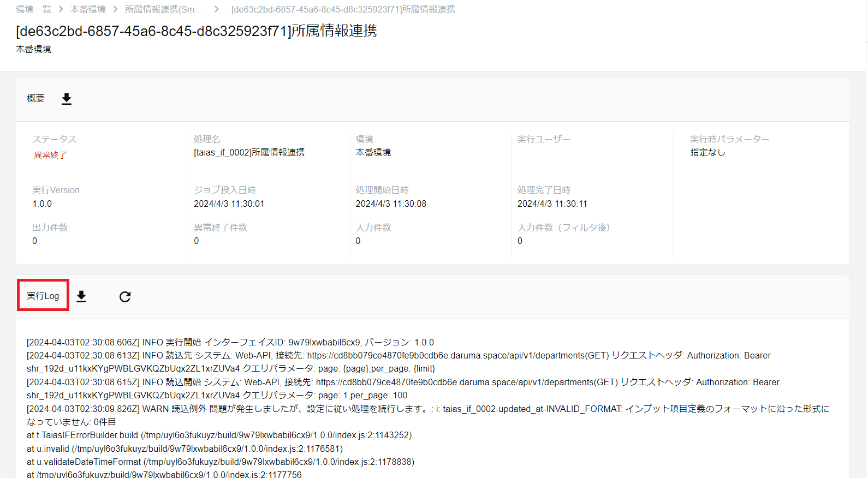Navigate to truncated 所属情報連携(Sm… breadcrumb
This screenshot has height=478, width=868.
pos(163,9)
